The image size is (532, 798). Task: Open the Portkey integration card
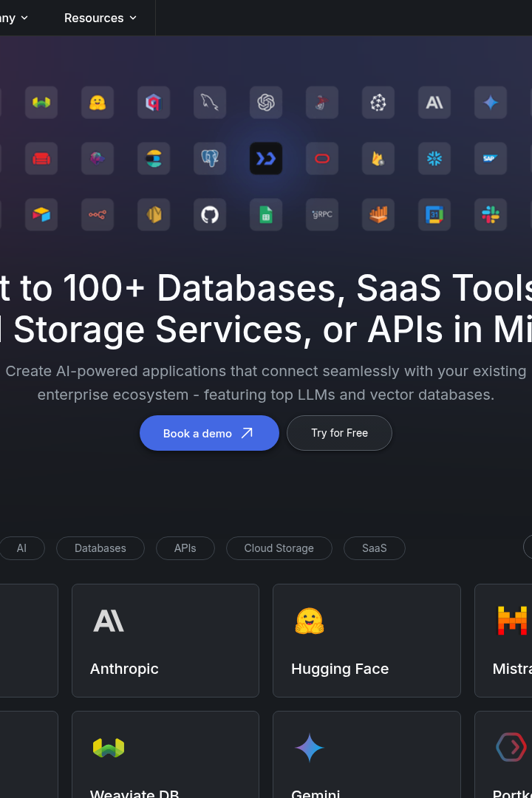point(503,754)
